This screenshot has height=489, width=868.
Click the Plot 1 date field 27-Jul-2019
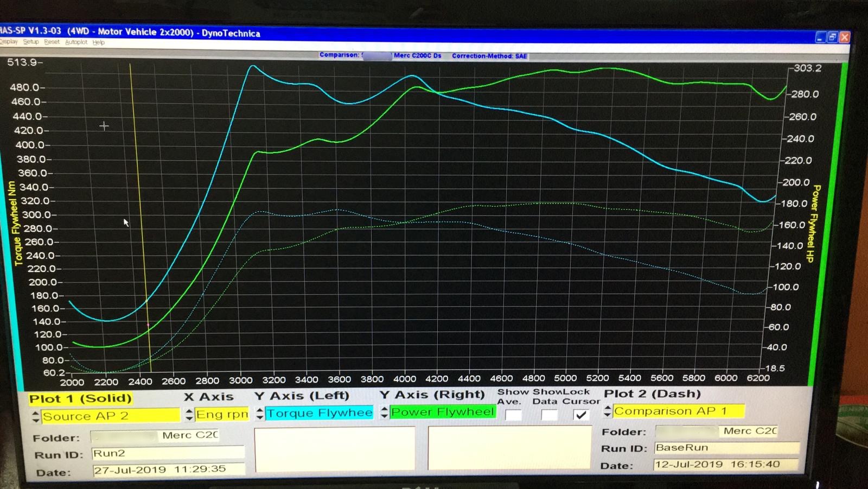168,469
